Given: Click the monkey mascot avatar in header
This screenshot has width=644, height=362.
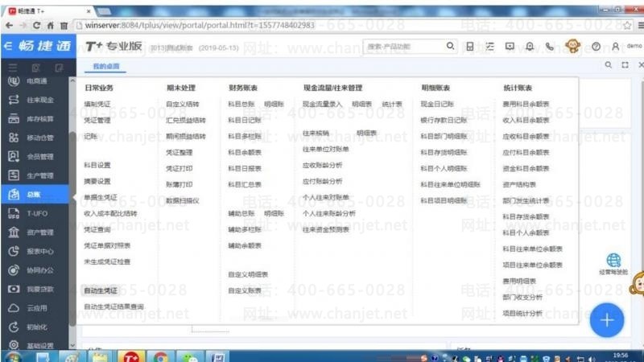Looking at the screenshot, I should [x=572, y=46].
